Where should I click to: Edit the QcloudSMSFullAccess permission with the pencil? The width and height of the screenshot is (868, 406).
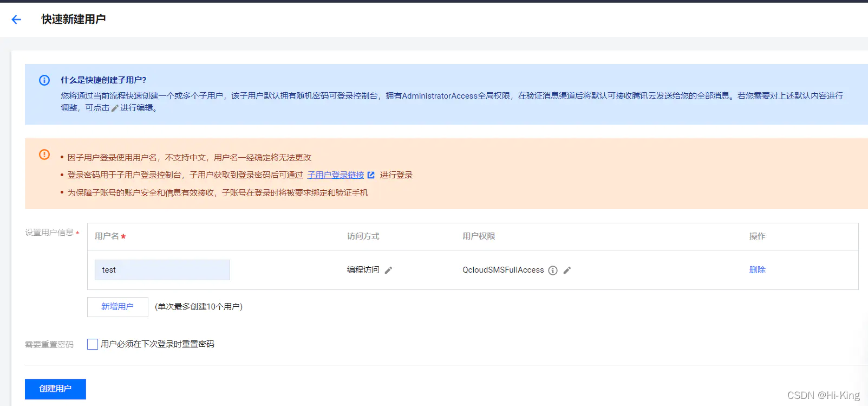[567, 270]
